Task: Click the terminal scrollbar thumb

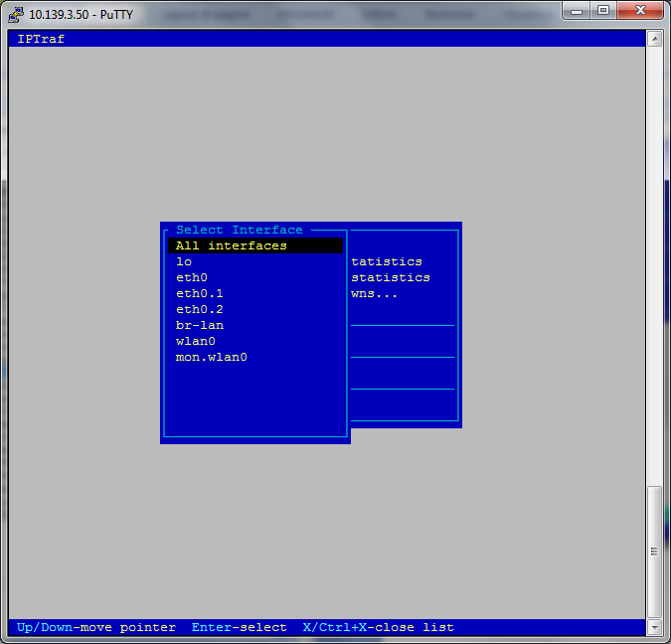Action: pos(654,551)
